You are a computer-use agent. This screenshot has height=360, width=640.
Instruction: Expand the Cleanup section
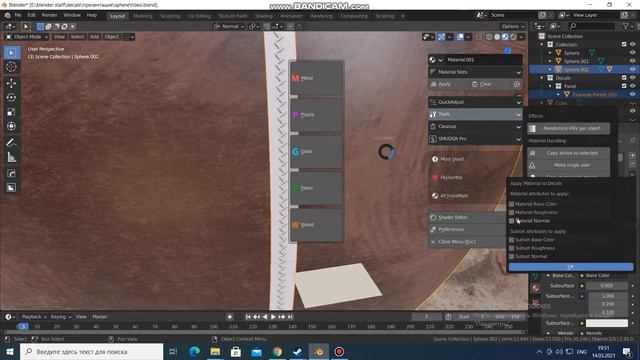[x=476, y=127]
